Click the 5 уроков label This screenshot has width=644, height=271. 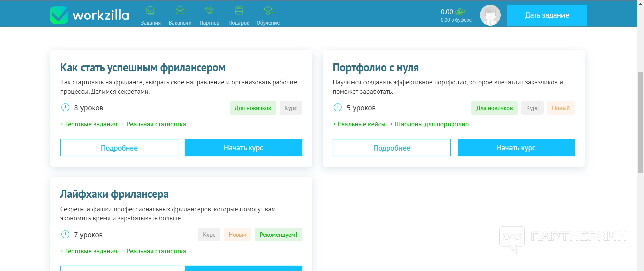click(x=361, y=108)
